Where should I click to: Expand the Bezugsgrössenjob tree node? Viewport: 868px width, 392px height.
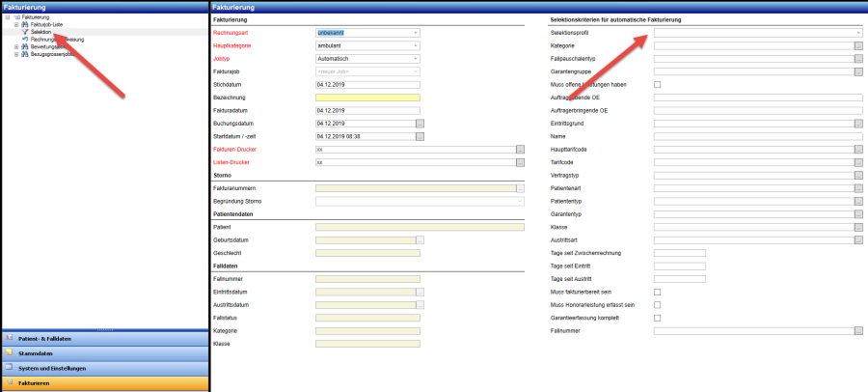[x=16, y=54]
